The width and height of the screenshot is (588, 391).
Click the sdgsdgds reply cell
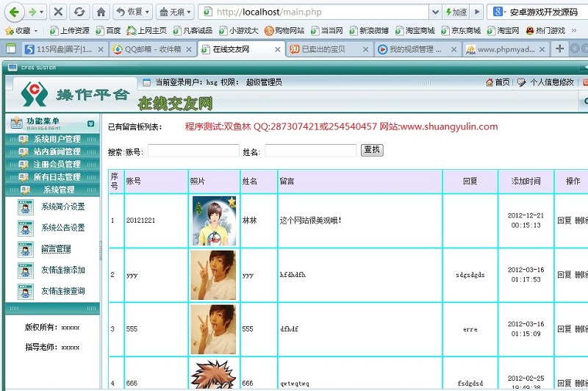(470, 275)
